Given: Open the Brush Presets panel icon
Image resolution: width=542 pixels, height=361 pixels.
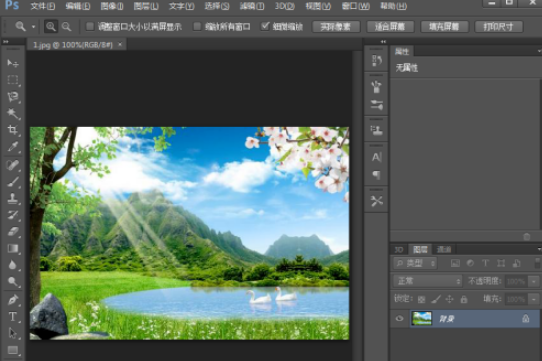Looking at the screenshot, I should click(376, 87).
